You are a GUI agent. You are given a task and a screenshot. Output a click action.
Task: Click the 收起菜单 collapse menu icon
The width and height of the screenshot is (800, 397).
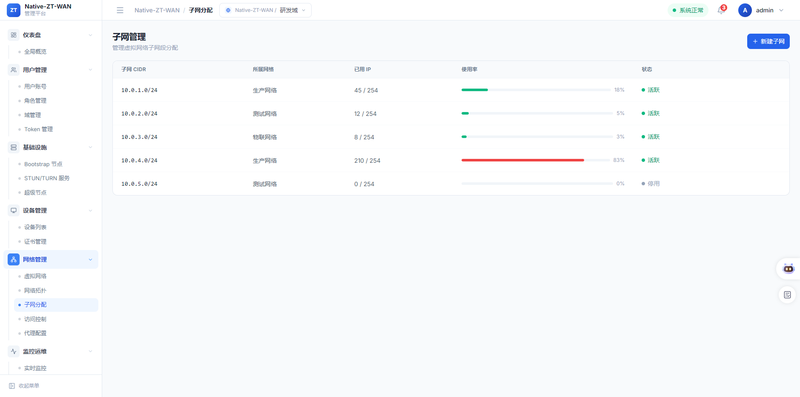pyautogui.click(x=12, y=386)
